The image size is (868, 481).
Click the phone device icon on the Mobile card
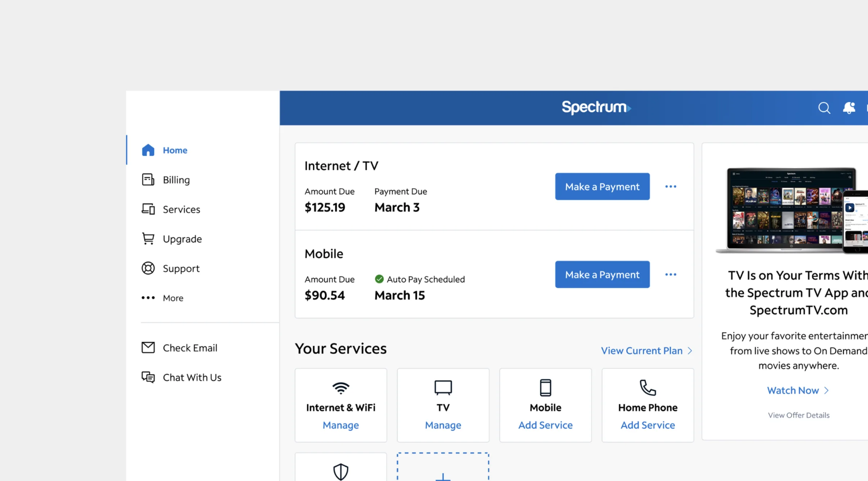coord(545,388)
